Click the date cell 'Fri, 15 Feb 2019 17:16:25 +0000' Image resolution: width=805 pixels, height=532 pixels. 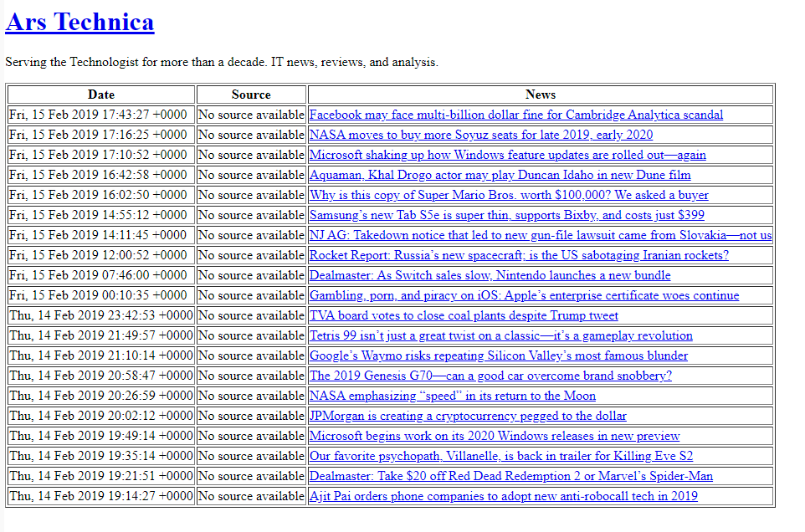coord(101,135)
